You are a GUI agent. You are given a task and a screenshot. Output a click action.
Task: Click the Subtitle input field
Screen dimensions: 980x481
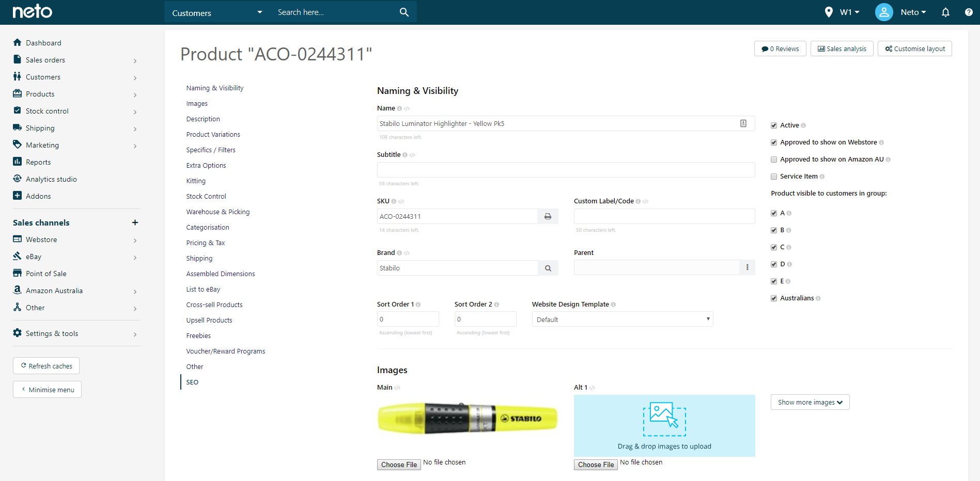point(566,170)
